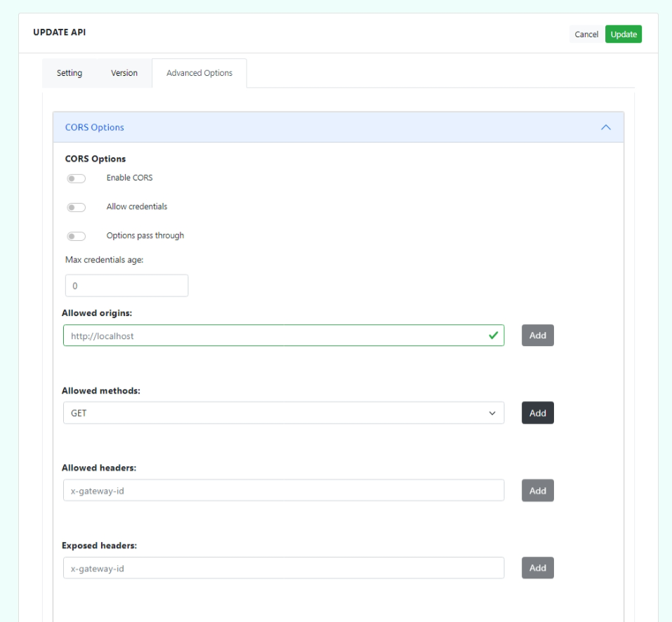Open the Allowed methods dropdown
The width and height of the screenshot is (672, 622).
(493, 413)
